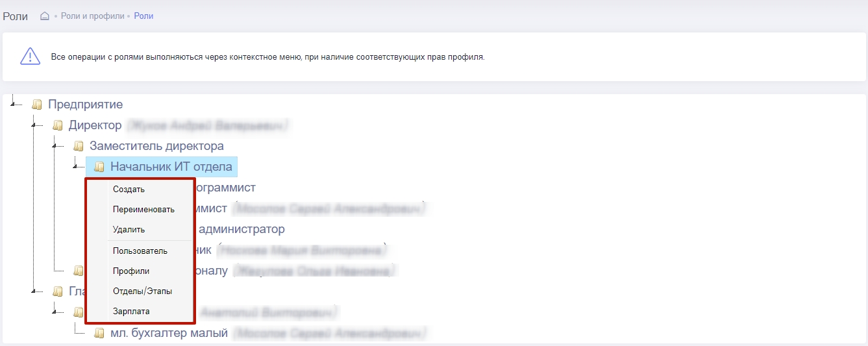Click folder icon beside Начальник ИТ отдела
Viewport: 868px width, 346px height.
click(99, 167)
